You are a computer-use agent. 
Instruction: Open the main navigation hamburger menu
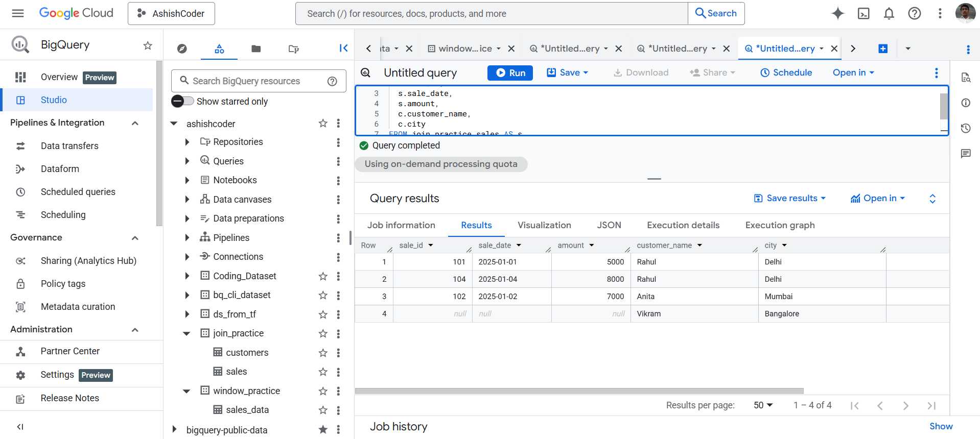click(x=18, y=13)
